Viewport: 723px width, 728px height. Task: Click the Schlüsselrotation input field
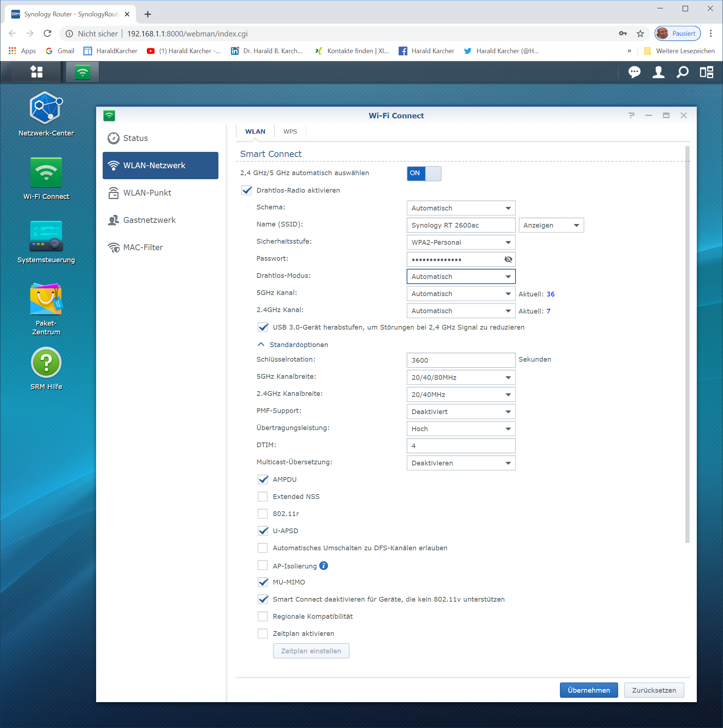click(x=461, y=360)
